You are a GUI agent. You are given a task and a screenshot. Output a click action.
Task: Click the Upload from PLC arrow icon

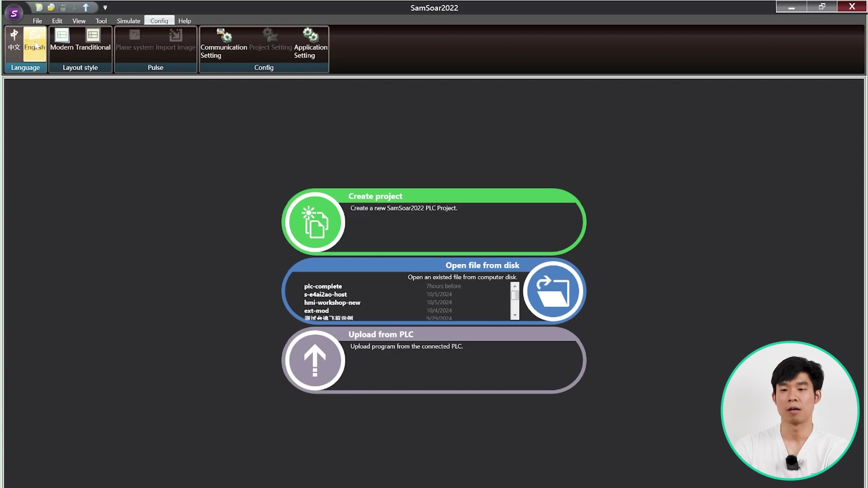click(315, 361)
